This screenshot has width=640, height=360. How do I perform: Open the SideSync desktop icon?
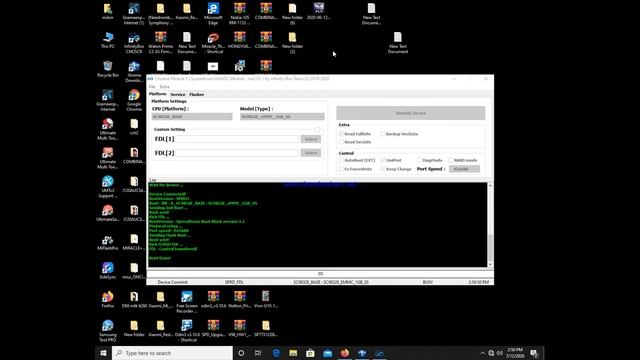(108, 270)
